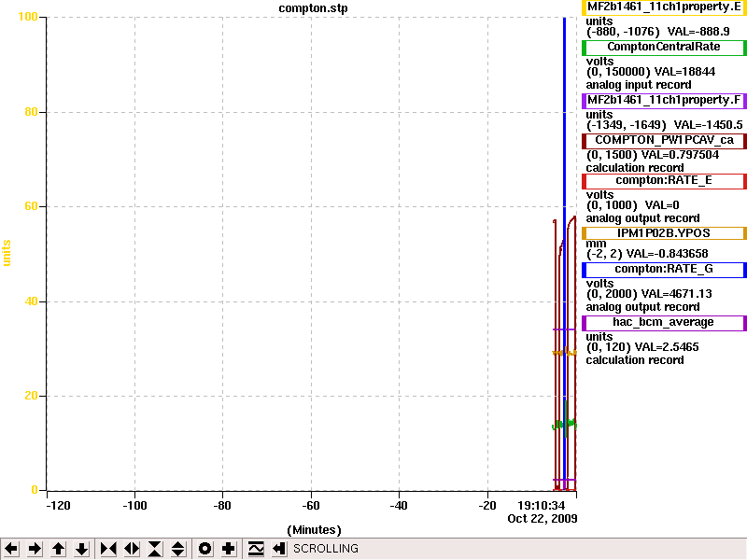Click the (Minutes) x-axis label
Screen dimensions: 747x560
[x=314, y=530]
